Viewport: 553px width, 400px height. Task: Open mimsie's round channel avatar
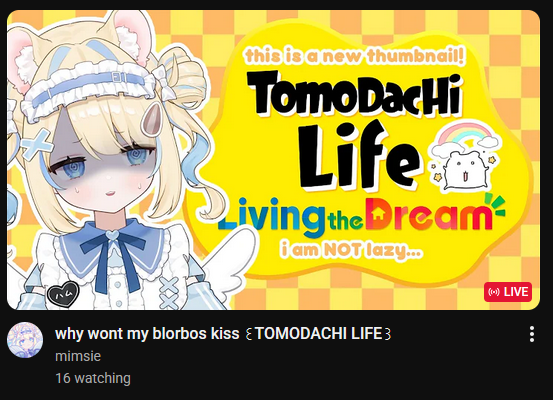click(25, 340)
